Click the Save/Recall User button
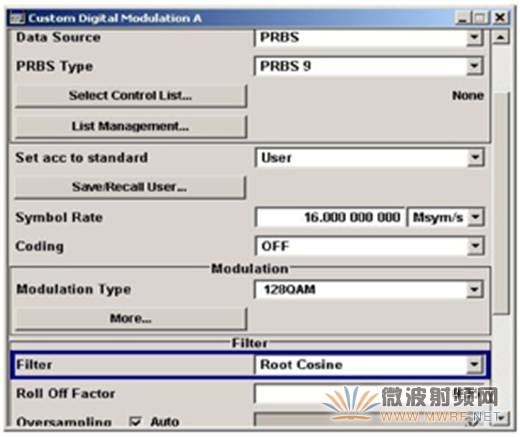Screen dimensions: 520x437 (x=130, y=187)
